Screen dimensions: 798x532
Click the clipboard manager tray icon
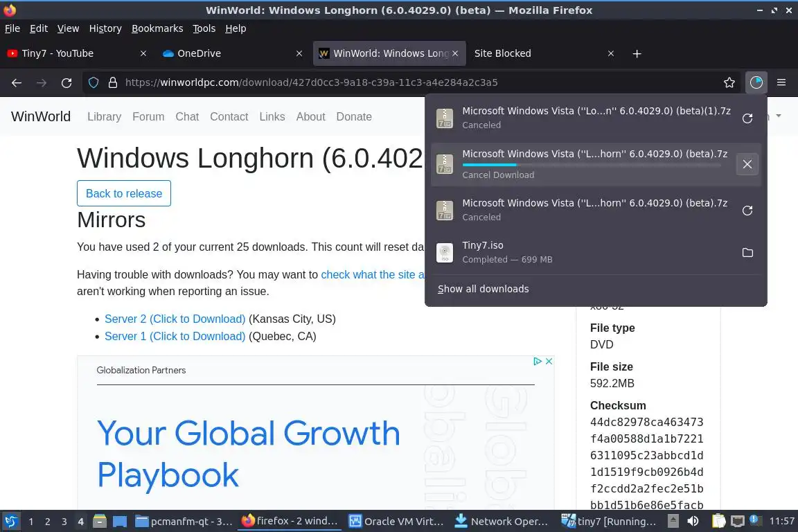pos(718,522)
